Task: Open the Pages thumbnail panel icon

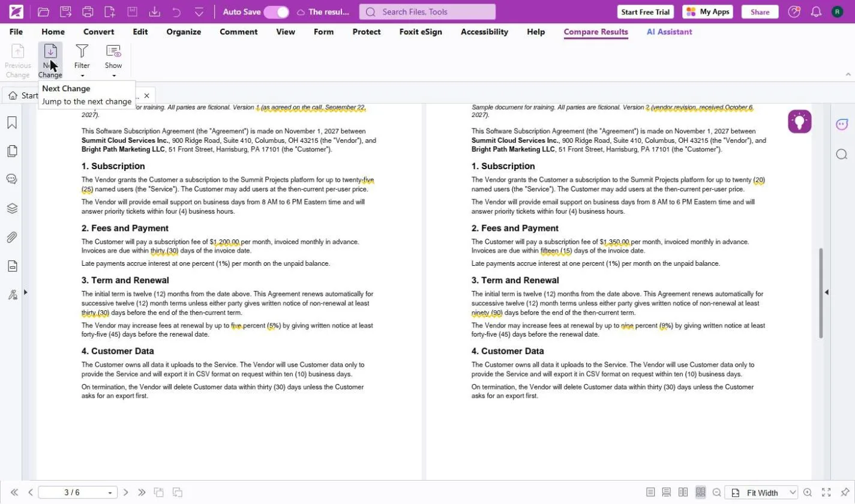Action: pos(12,151)
